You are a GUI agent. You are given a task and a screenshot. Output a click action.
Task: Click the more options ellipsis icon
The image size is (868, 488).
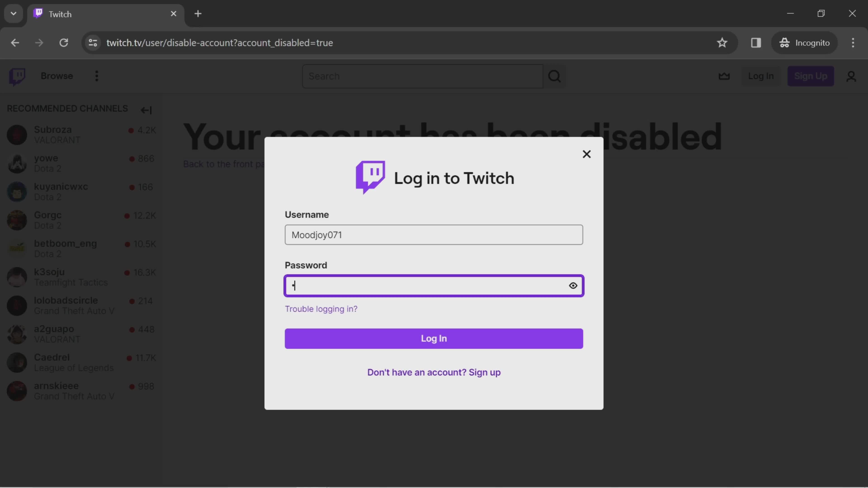tap(97, 76)
